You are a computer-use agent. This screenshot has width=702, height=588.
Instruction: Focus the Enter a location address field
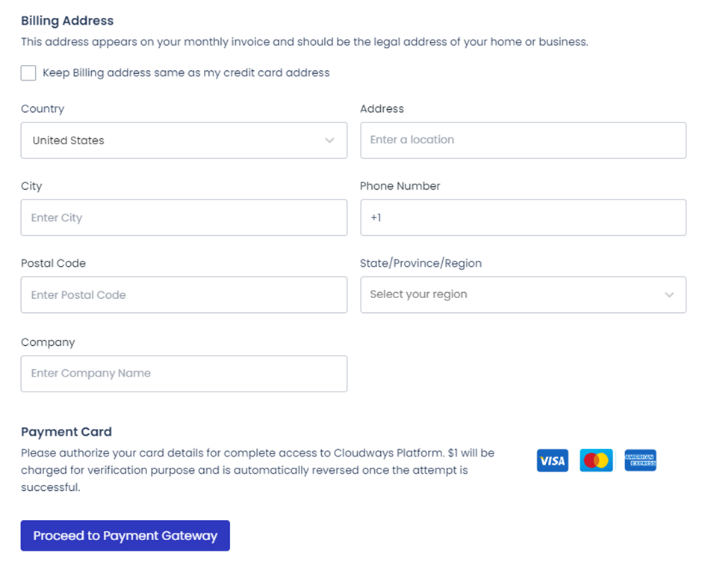tap(523, 140)
